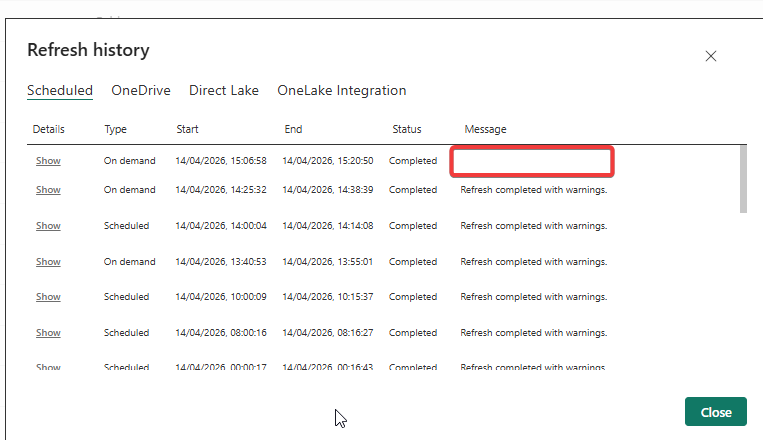This screenshot has height=440, width=763.
Task: Click the end time 14/04/2026, 13:55:01
Action: (x=328, y=262)
